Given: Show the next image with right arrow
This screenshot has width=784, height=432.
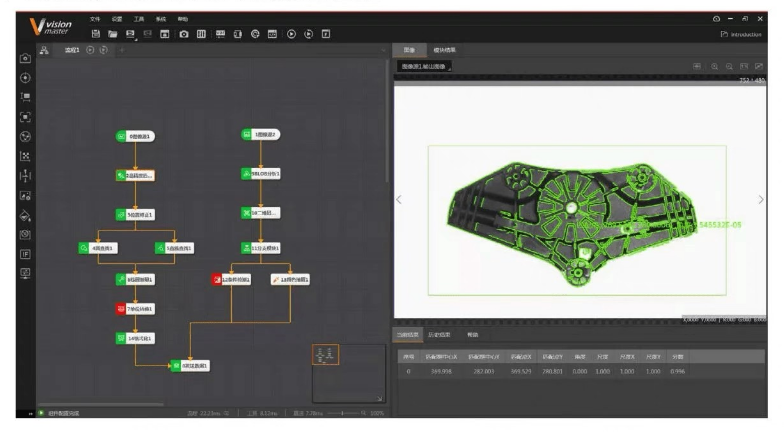Looking at the screenshot, I should click(762, 199).
